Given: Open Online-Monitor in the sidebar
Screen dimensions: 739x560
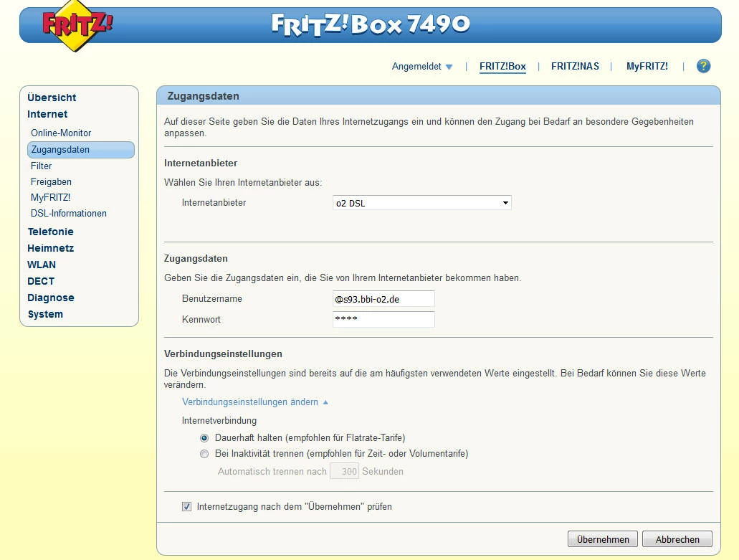Looking at the screenshot, I should tap(61, 133).
